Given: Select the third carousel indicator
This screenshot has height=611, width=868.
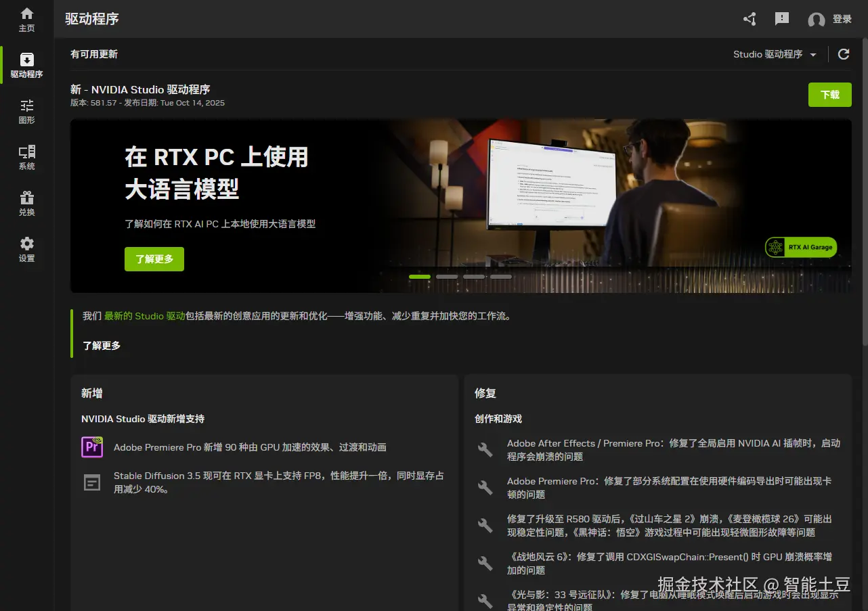Looking at the screenshot, I should click(x=474, y=277).
